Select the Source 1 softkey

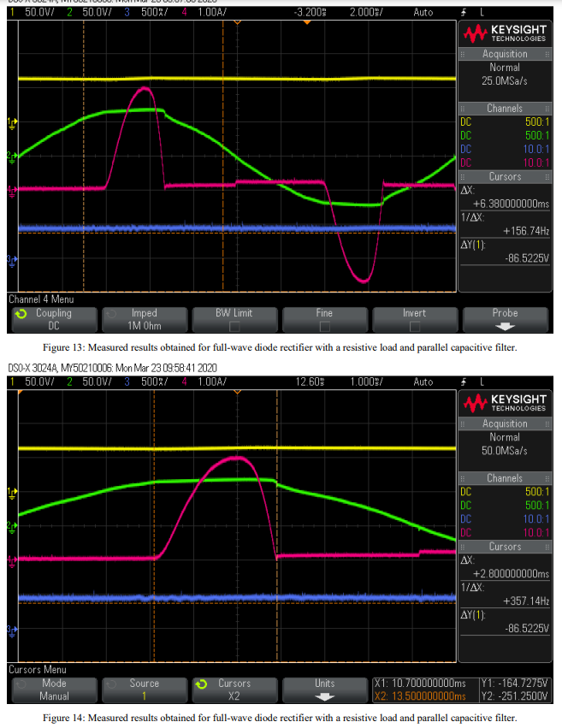pos(145,690)
